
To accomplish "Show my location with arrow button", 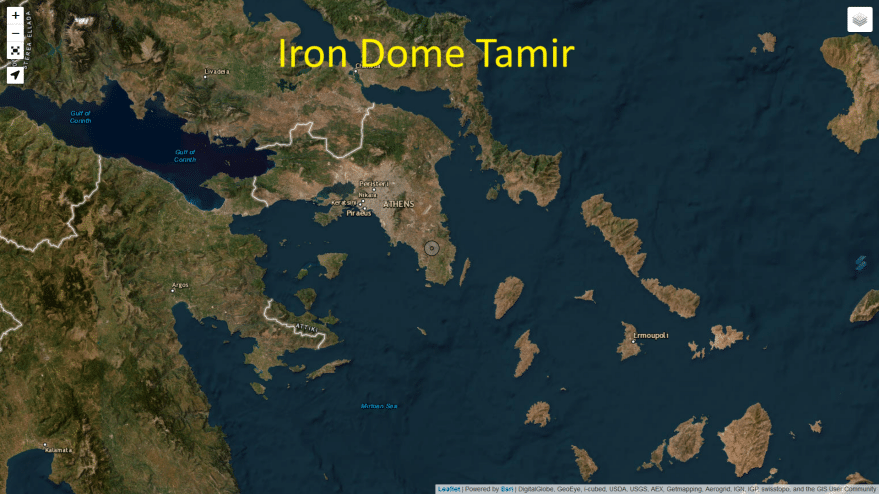I will pos(15,74).
